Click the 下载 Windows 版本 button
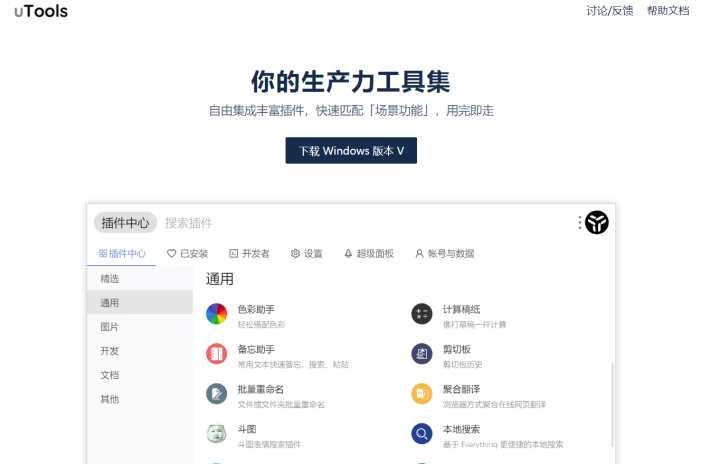Screen dimensions: 720x464 351,150
